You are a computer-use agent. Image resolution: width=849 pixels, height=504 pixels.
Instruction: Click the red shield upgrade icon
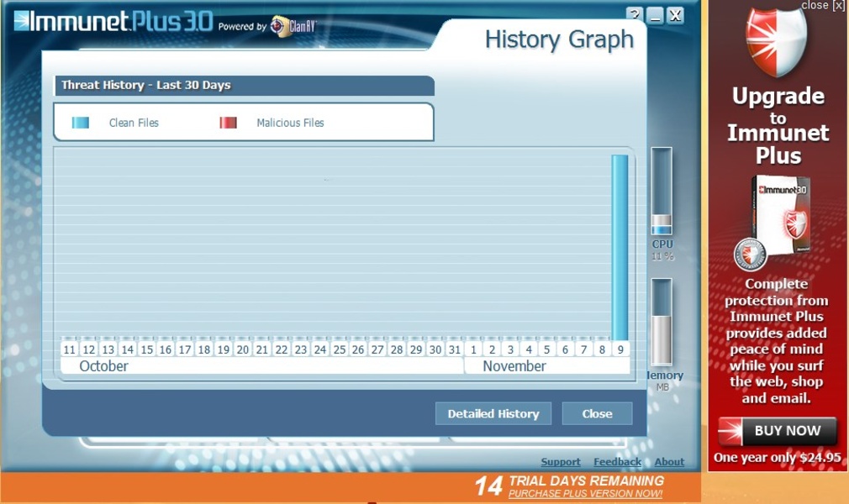776,40
